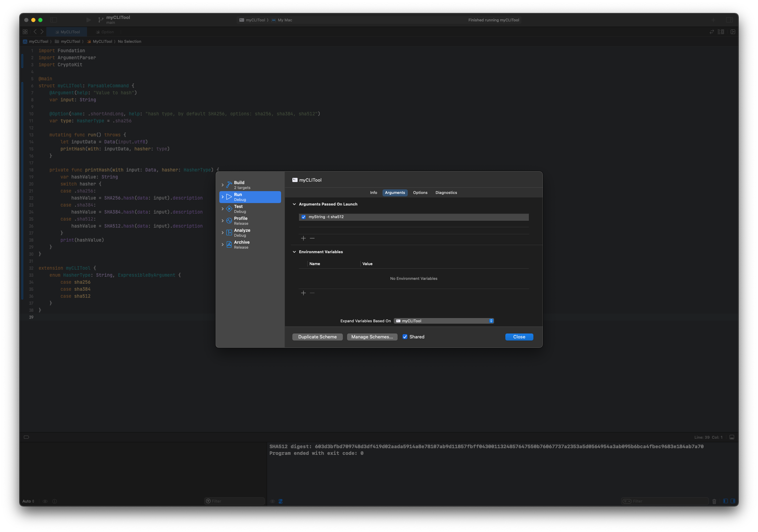Click the Name column header in Environment Variables
Screen dimensions: 758x532
click(x=314, y=264)
